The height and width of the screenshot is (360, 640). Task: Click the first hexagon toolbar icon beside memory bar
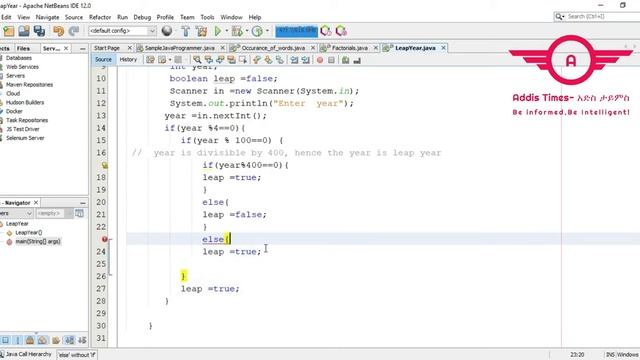[x=326, y=31]
